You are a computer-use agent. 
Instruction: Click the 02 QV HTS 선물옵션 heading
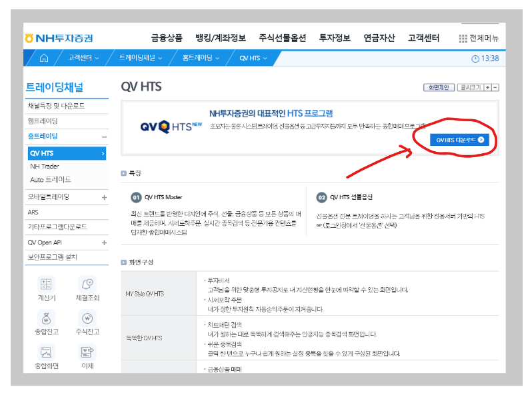[x=345, y=197]
